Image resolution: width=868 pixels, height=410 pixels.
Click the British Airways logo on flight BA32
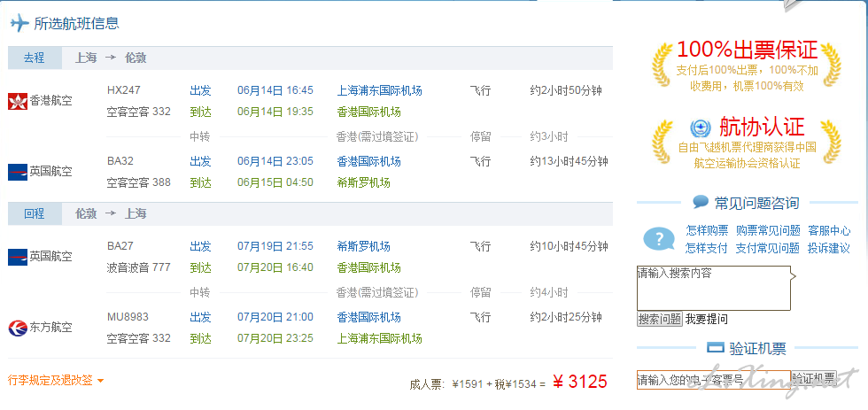coord(18,172)
